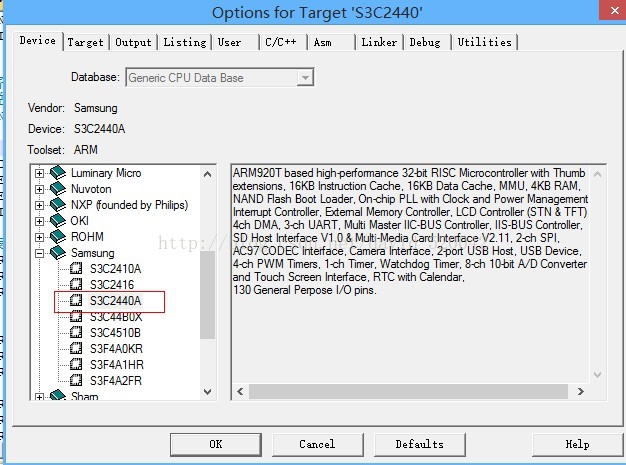
Task: Open Help for this dialog
Action: coord(577,444)
